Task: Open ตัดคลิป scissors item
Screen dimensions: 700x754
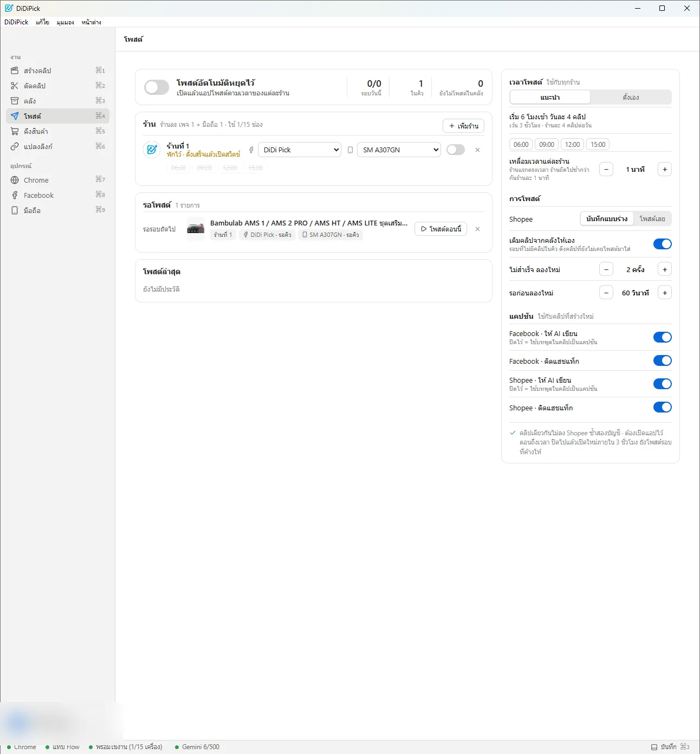Action: pos(57,86)
